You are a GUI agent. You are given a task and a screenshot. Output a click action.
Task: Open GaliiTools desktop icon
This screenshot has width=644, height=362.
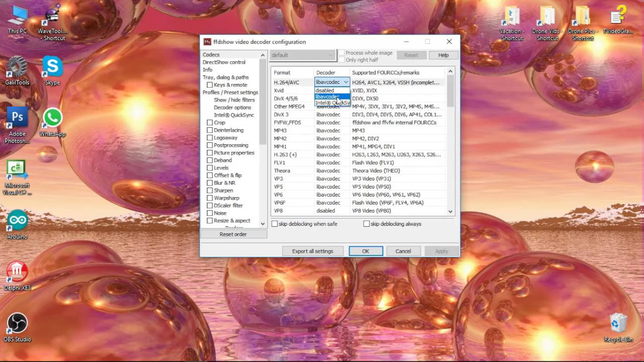tap(17, 71)
